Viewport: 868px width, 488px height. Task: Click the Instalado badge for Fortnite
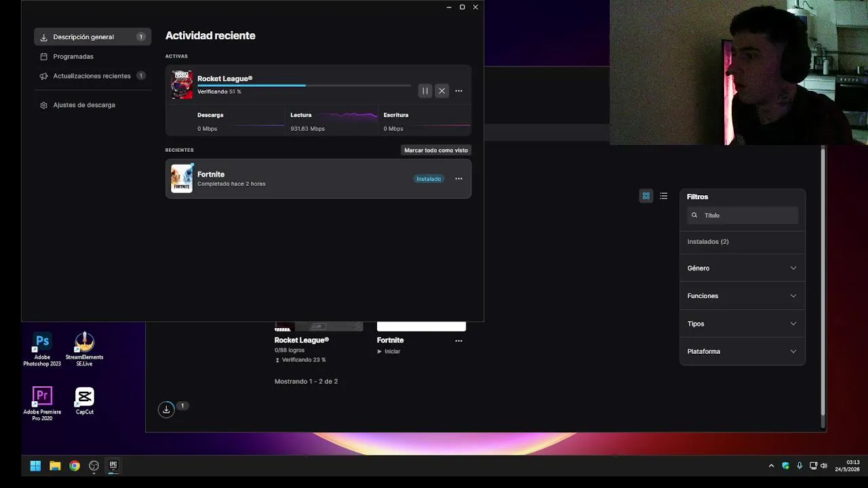[x=429, y=179]
